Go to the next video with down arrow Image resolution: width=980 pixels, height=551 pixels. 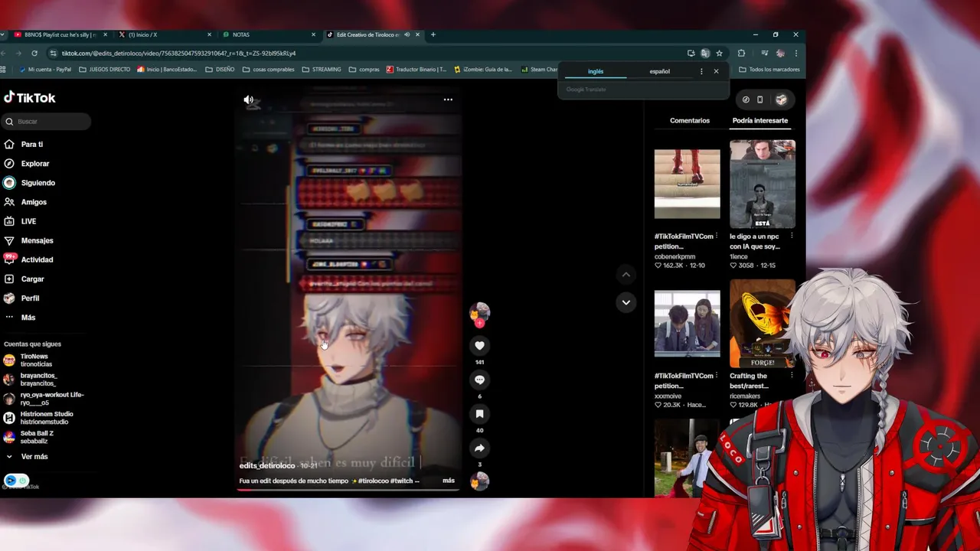tap(626, 302)
